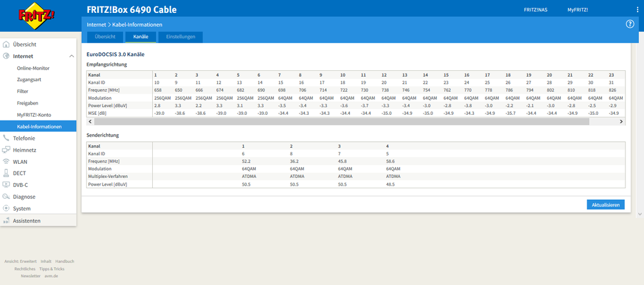Viewport: 644px width, 285px height.
Task: Click the table's right scroll arrow
Action: (621, 122)
